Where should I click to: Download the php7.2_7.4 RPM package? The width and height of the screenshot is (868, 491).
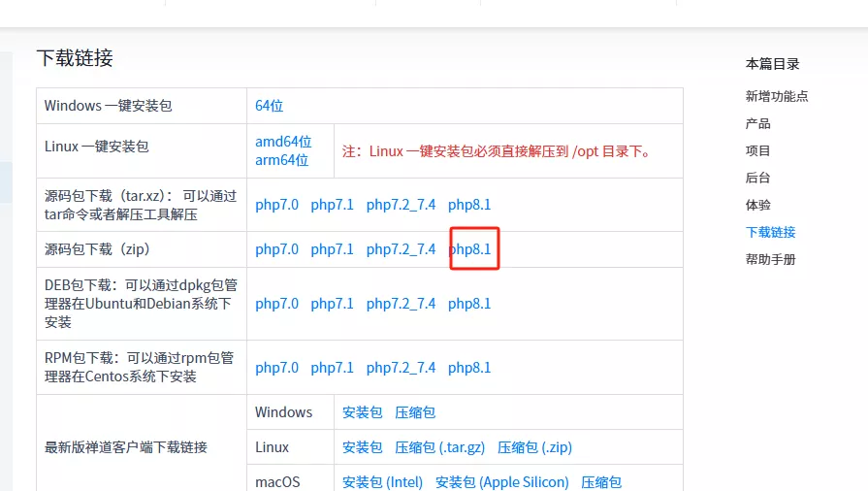point(401,368)
